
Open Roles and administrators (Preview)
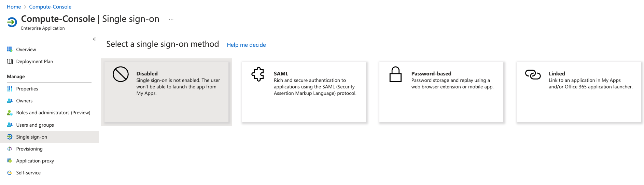(x=50, y=113)
